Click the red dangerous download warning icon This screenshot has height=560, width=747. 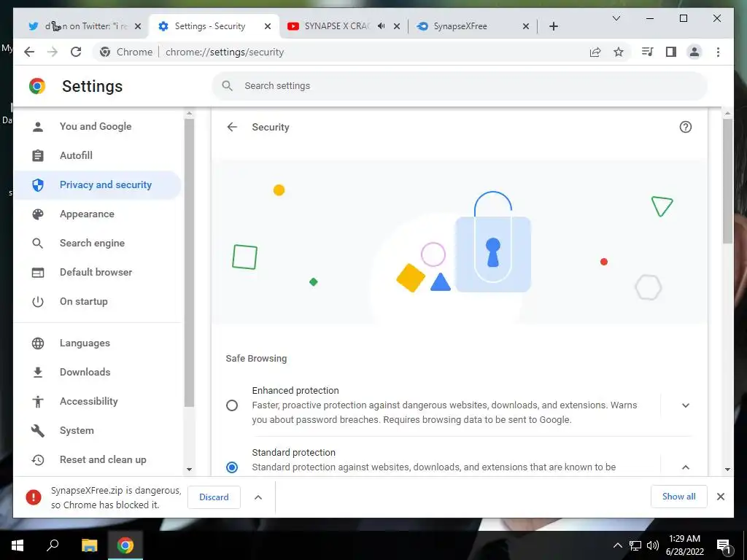pyautogui.click(x=34, y=497)
